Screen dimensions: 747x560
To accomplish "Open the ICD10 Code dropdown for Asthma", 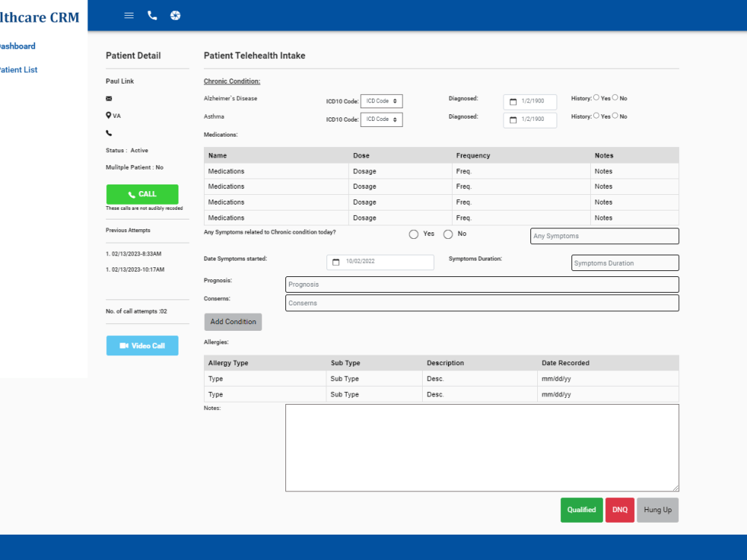I will click(381, 119).
